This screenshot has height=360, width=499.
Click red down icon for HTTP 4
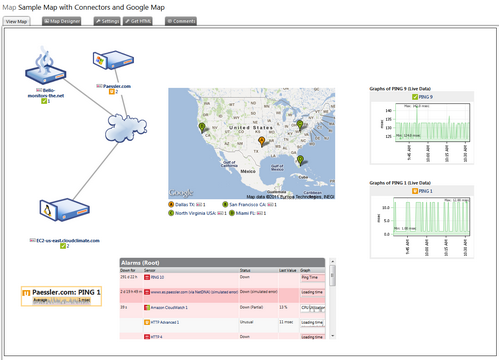pos(147,337)
